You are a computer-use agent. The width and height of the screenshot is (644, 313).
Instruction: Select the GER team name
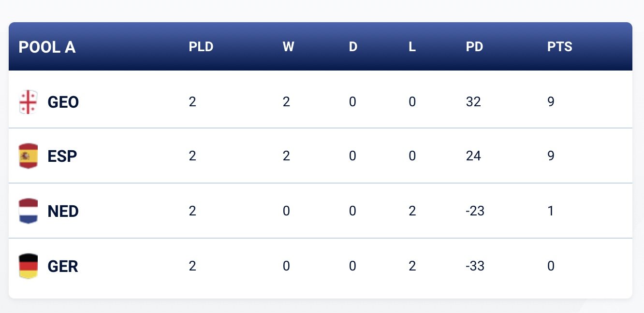(x=63, y=267)
